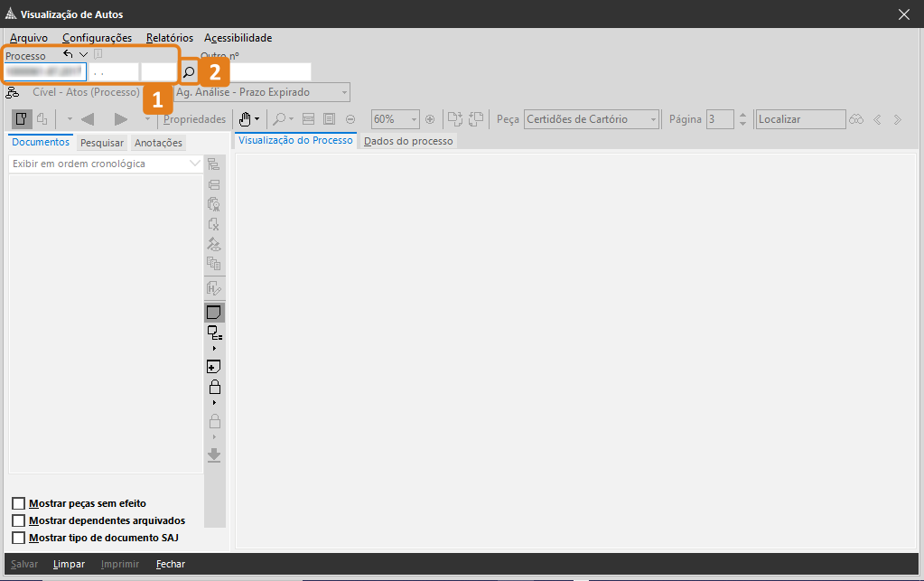The width and height of the screenshot is (924, 581).
Task: Switch to the Anotações tab
Action: coord(159,143)
